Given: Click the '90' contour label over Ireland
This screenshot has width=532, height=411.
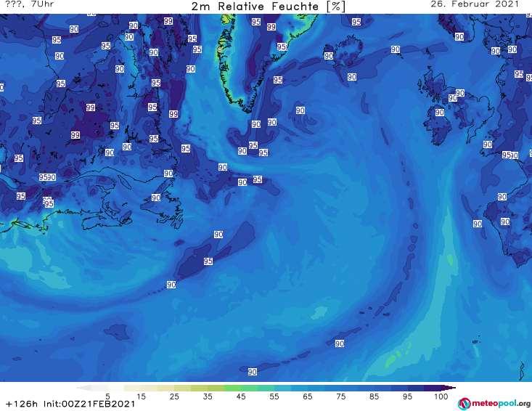Looking at the screenshot, I should click(x=439, y=113).
